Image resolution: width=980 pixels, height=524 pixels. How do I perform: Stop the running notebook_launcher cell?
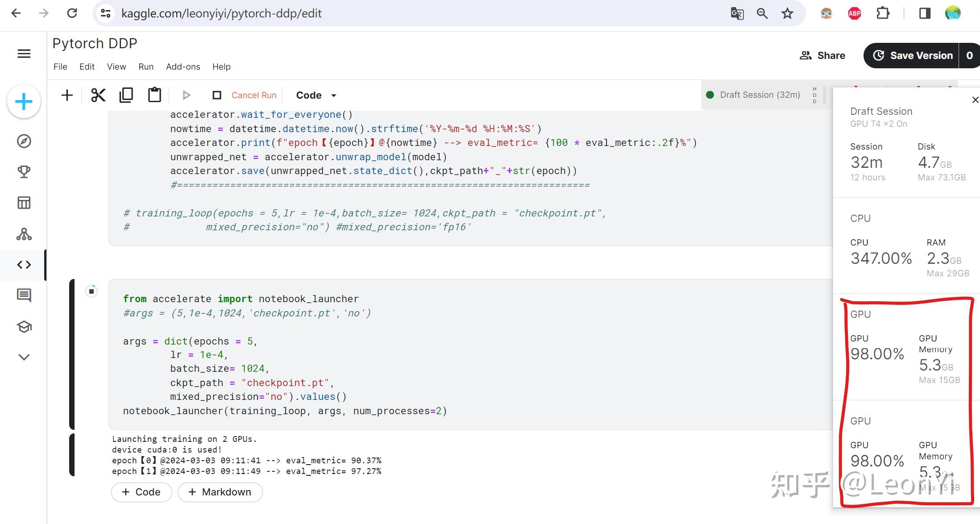point(91,291)
